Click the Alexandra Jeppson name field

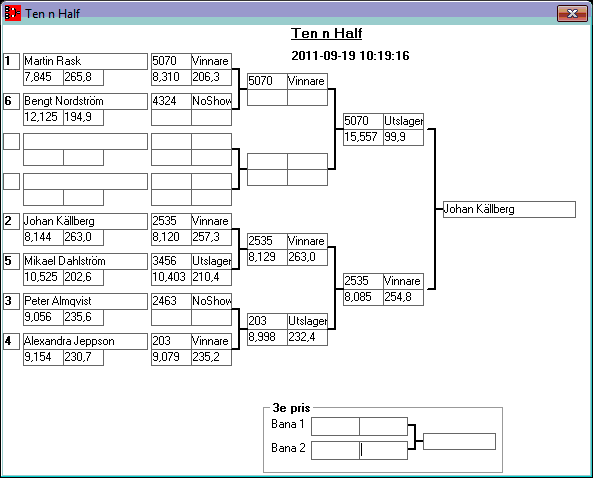click(85, 341)
